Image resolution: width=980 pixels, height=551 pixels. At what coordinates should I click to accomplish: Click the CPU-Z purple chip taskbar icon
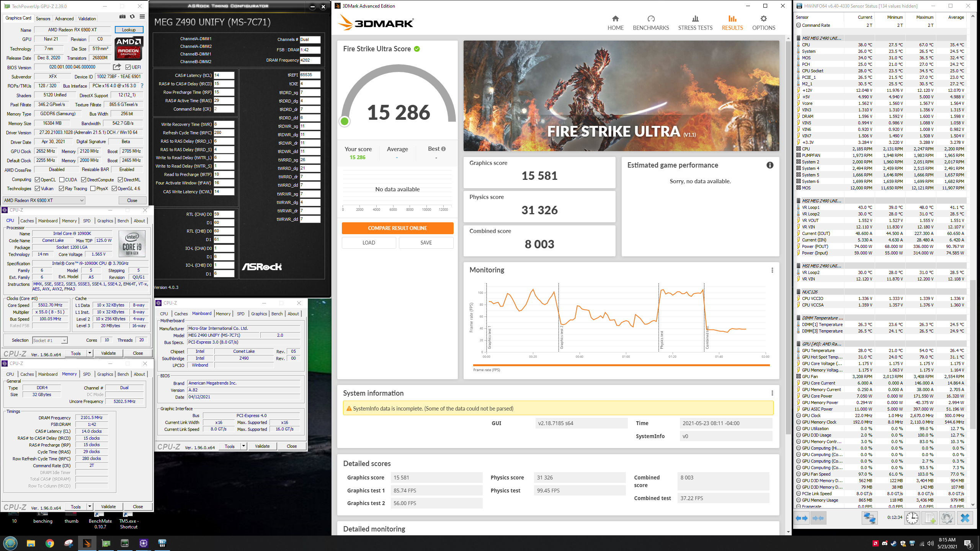[144, 543]
